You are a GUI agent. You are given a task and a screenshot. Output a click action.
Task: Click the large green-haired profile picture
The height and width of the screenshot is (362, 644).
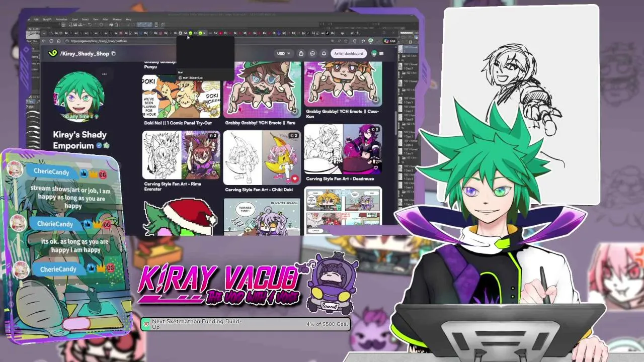click(78, 96)
